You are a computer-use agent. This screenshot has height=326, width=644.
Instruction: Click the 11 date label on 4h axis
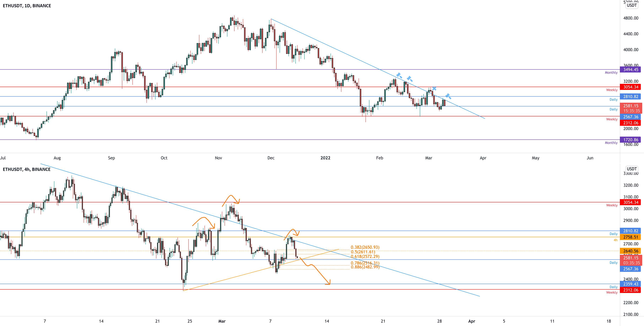point(552,321)
